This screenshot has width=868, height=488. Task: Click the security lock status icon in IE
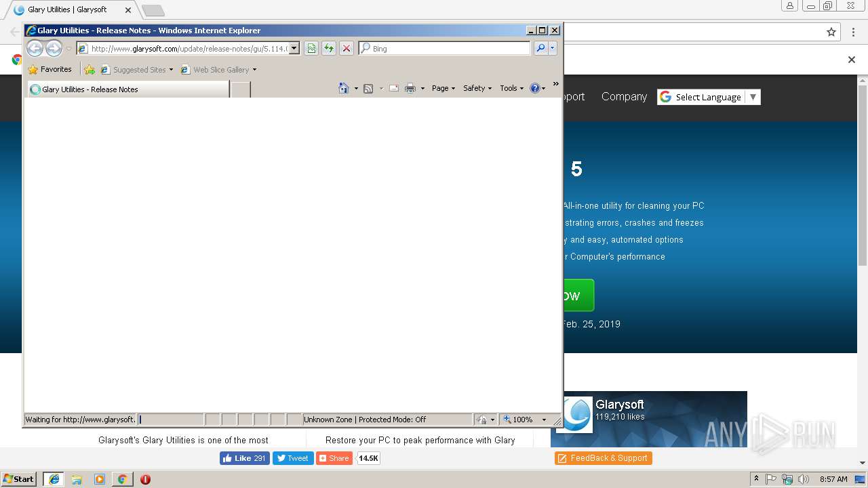pos(482,420)
